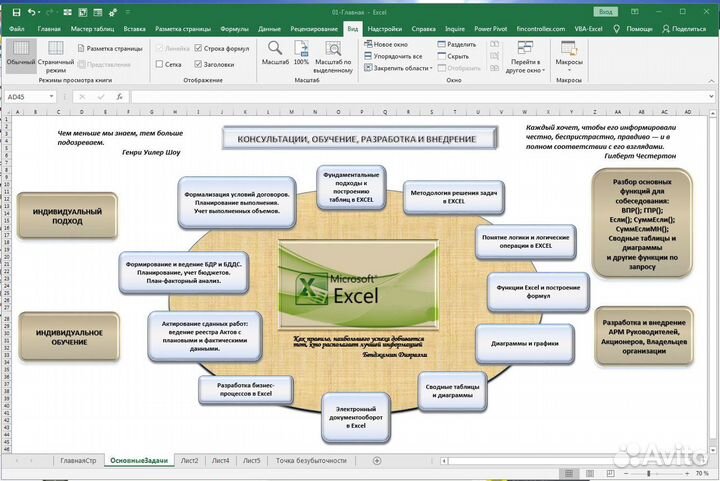Click in the formula bar input field

click(x=419, y=97)
